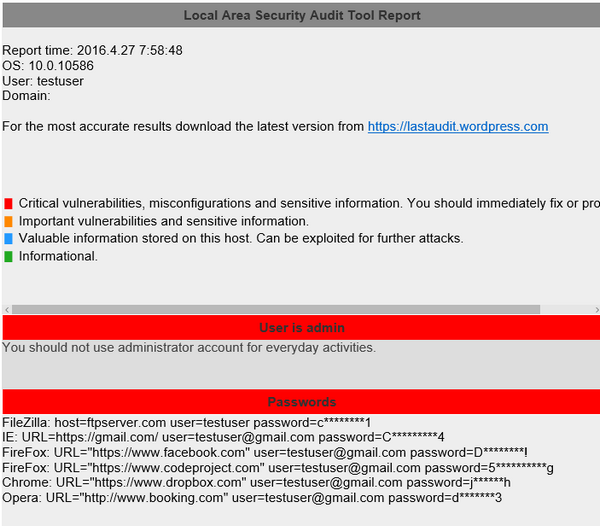
Task: Click the blue Valuable information legend square
Action: [x=8, y=239]
